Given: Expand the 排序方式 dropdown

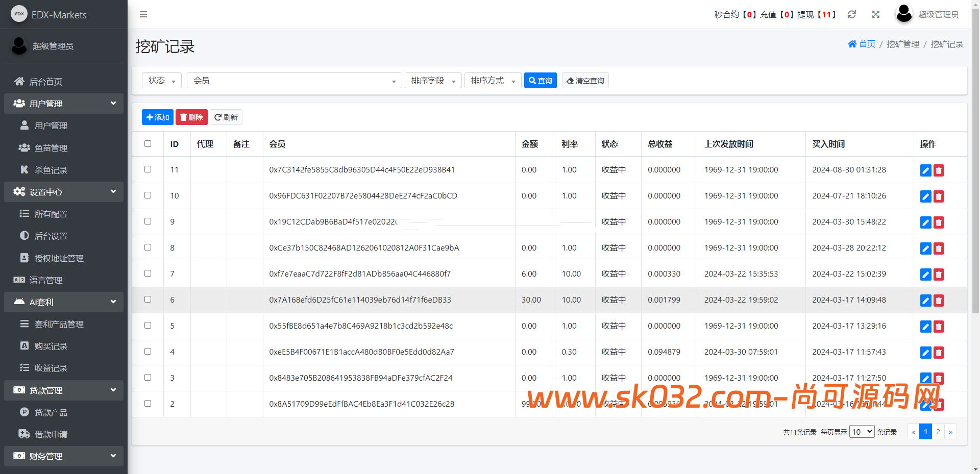Looking at the screenshot, I should click(492, 80).
